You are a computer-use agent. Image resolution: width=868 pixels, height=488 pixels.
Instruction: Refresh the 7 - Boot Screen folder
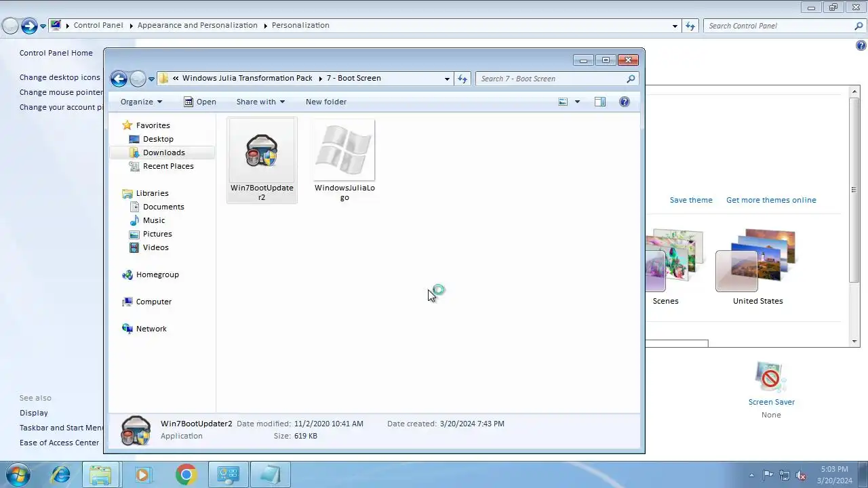462,79
